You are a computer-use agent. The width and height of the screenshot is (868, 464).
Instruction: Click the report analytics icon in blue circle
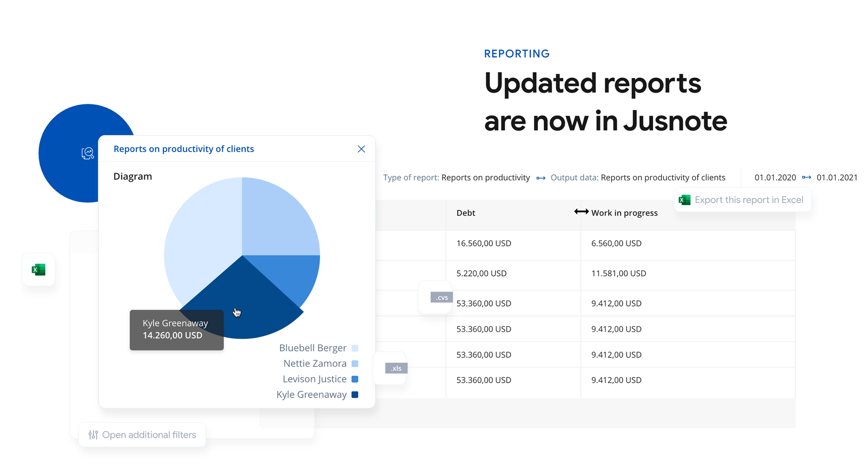pos(88,153)
